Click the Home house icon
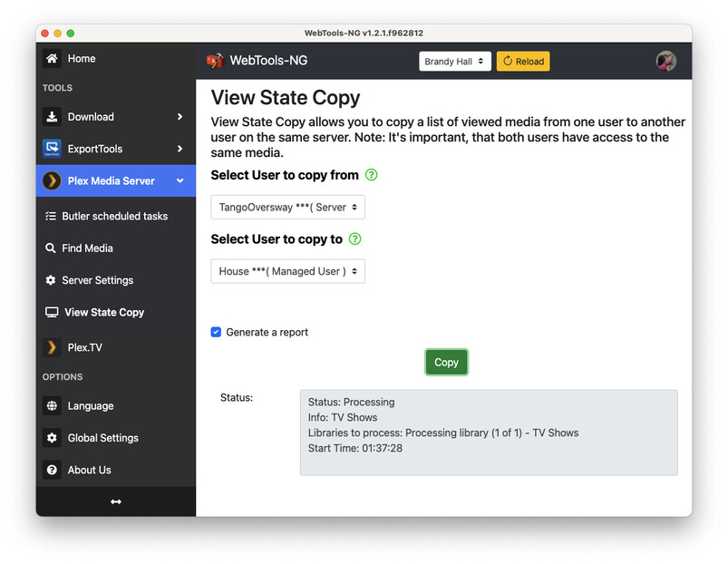Screen dimensions: 728x564 point(52,59)
